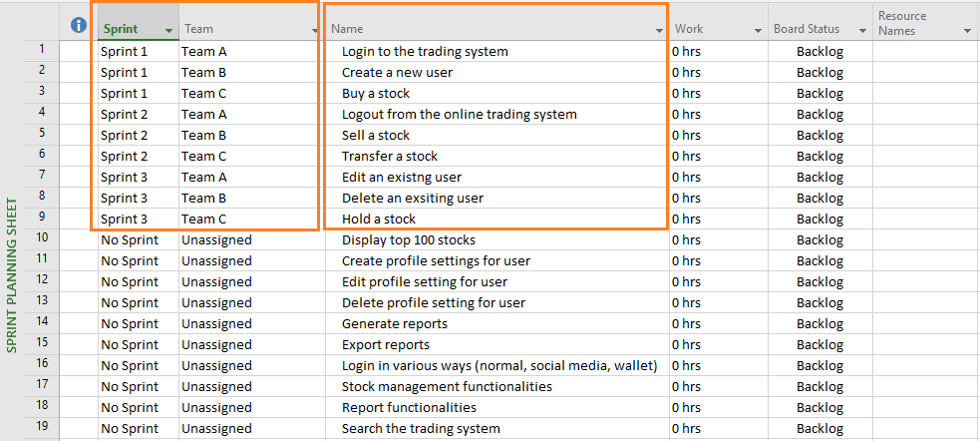Click No Sprint cell for Generate reports
Viewport: 980px width, 441px height.
(139, 324)
